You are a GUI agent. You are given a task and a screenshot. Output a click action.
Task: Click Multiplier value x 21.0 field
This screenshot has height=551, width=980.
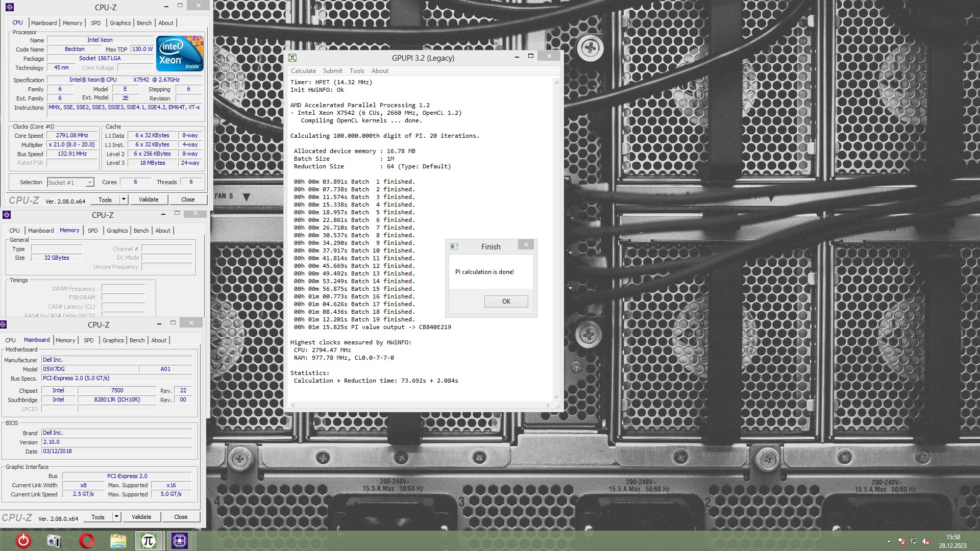[x=72, y=145]
